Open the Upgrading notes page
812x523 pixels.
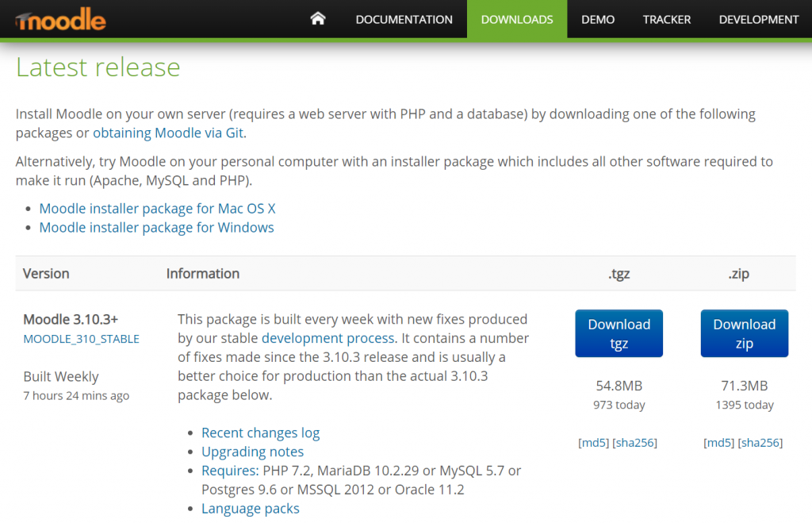(252, 452)
